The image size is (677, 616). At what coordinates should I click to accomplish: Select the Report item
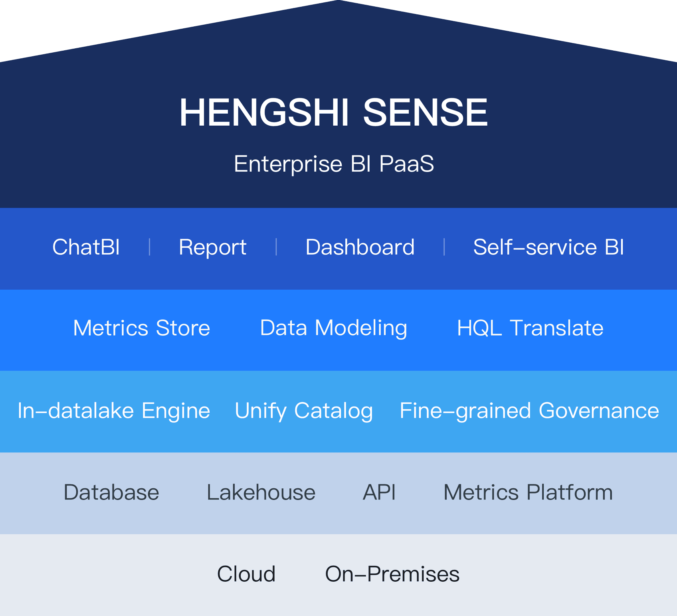point(212,248)
